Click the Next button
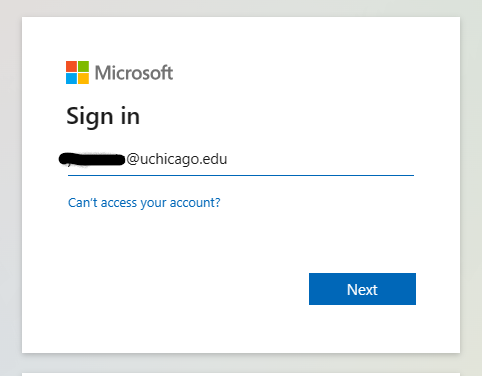Image resolution: width=482 pixels, height=376 pixels. 362,289
